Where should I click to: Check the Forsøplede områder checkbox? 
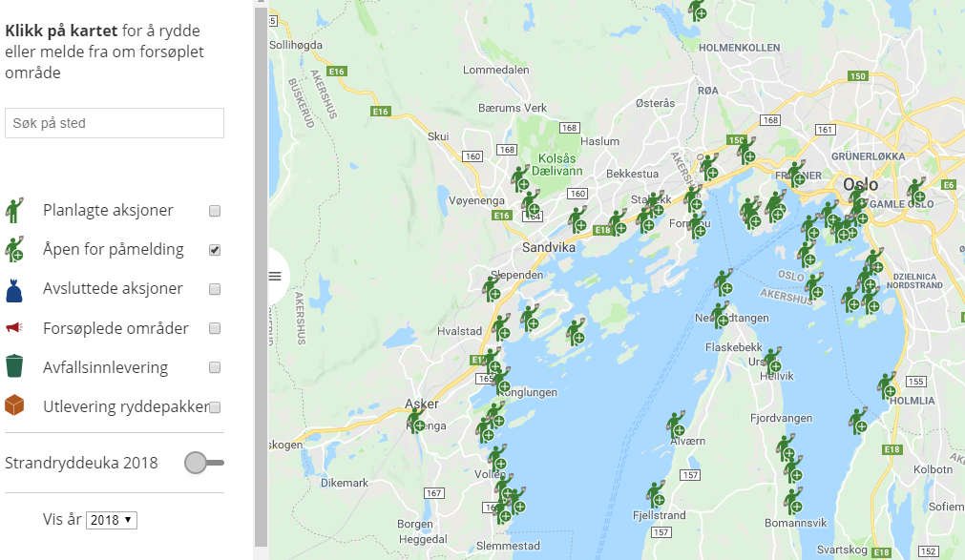point(215,328)
